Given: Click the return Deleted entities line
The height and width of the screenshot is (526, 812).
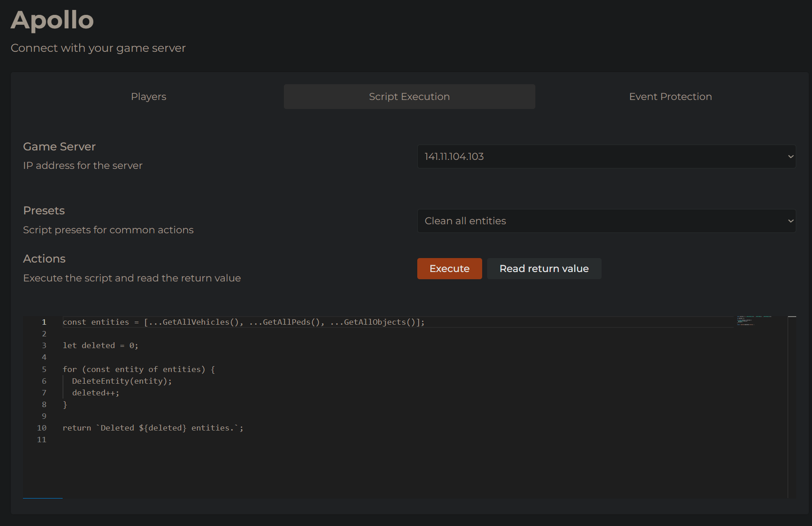Looking at the screenshot, I should pyautogui.click(x=153, y=427).
